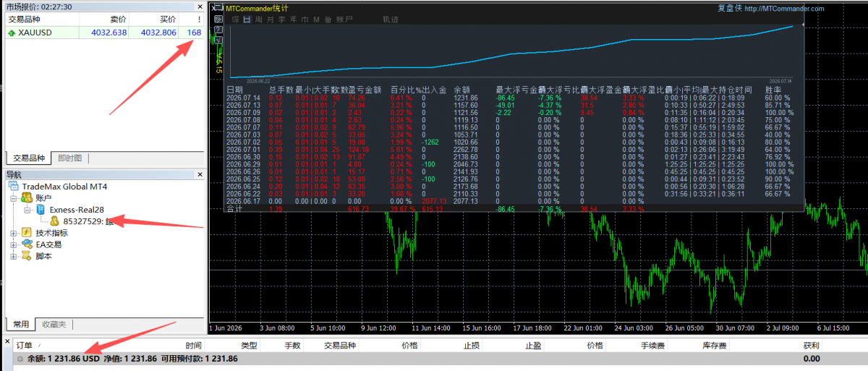Click the EA交易 expert advisors icon
This screenshot has height=371, width=868.
point(27,244)
